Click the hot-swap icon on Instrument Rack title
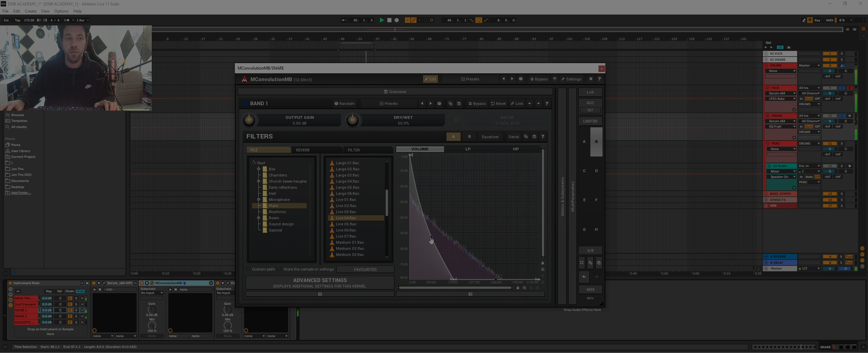This screenshot has width=868, height=353. [x=82, y=283]
